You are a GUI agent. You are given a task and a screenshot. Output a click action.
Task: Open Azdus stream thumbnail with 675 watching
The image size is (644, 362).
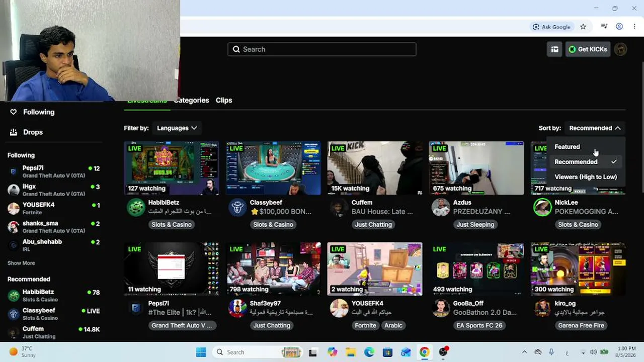(x=476, y=168)
